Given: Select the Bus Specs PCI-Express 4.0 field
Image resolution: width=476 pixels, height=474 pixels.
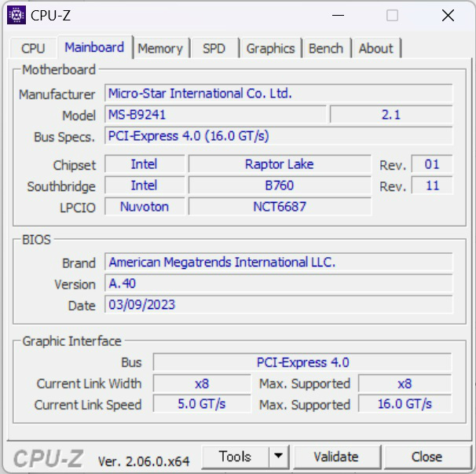Looking at the screenshot, I should [x=278, y=136].
